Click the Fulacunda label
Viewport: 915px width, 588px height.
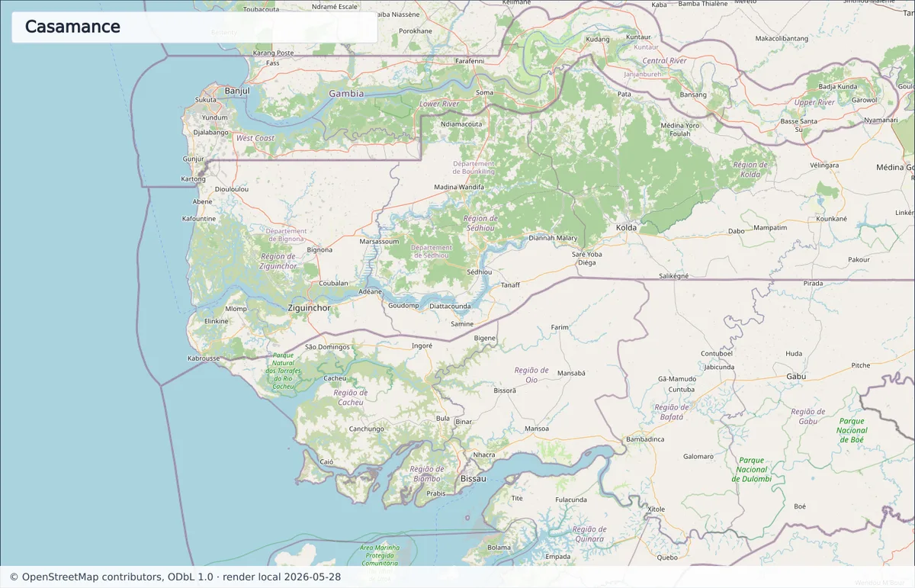coord(572,500)
